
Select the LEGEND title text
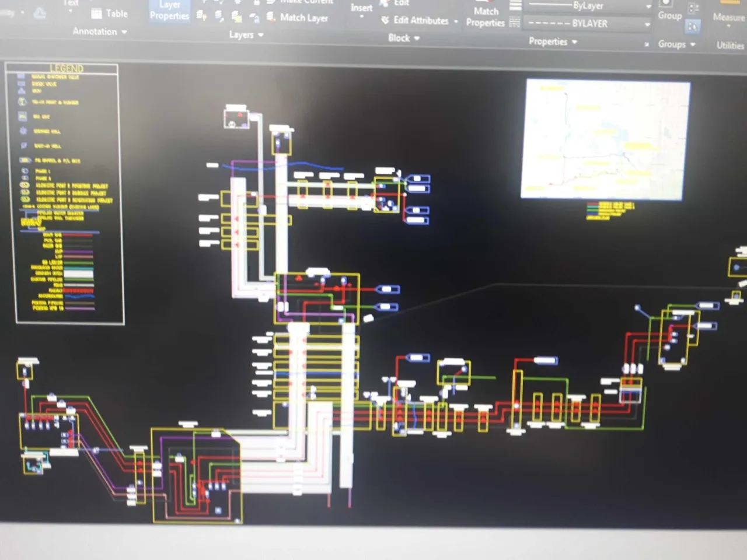[x=67, y=68]
